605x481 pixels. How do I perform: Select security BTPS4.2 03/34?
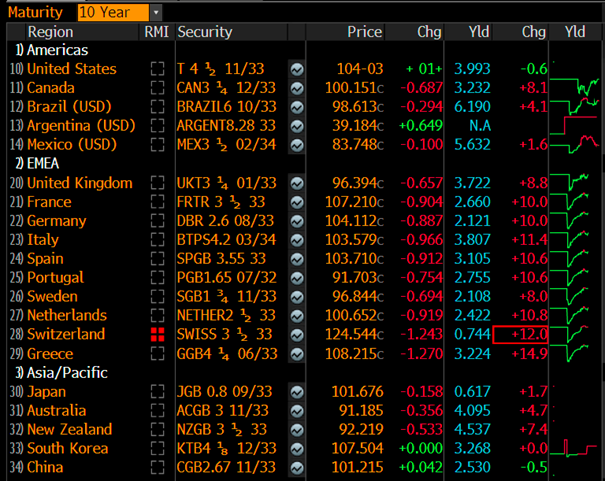click(226, 240)
